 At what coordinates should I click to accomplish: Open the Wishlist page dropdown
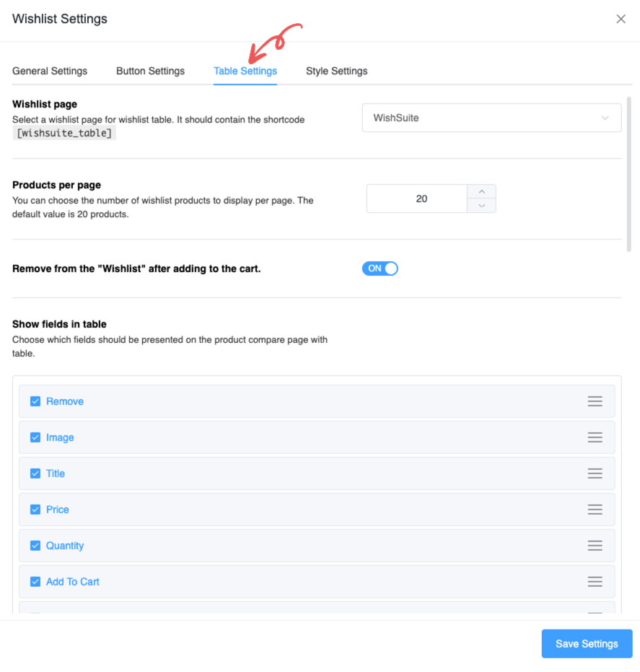[491, 117]
